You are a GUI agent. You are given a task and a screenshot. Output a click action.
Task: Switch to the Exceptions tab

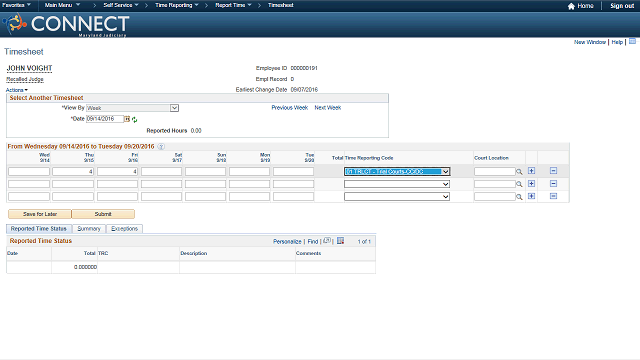(x=124, y=229)
